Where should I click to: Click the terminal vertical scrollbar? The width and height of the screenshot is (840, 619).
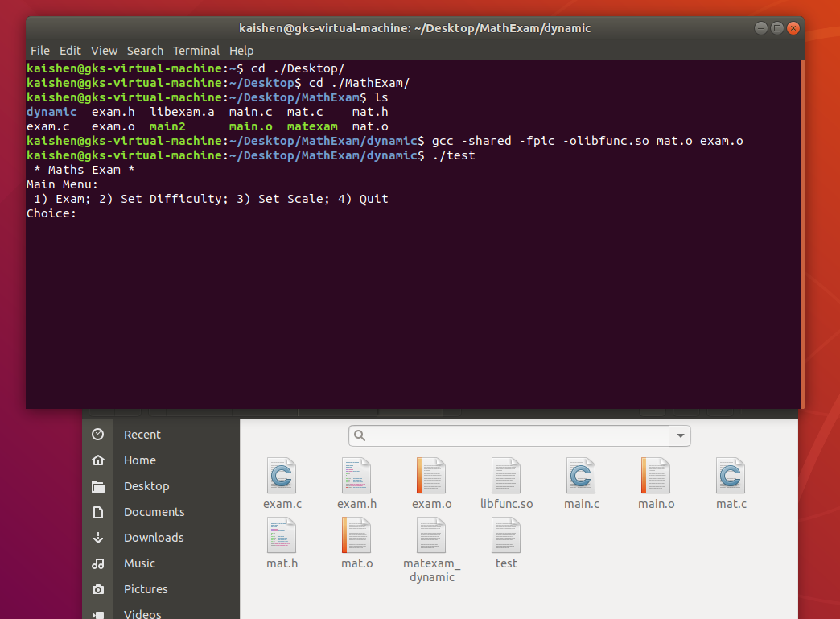pos(802,234)
